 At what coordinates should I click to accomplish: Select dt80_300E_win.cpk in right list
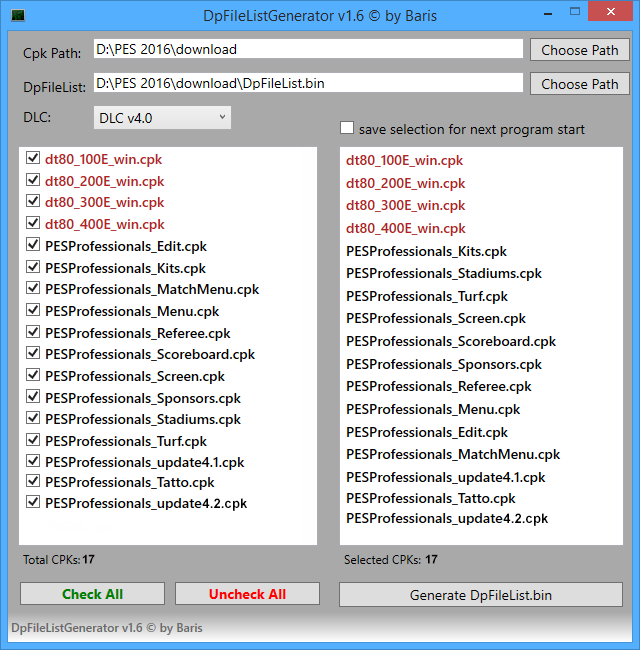click(406, 206)
